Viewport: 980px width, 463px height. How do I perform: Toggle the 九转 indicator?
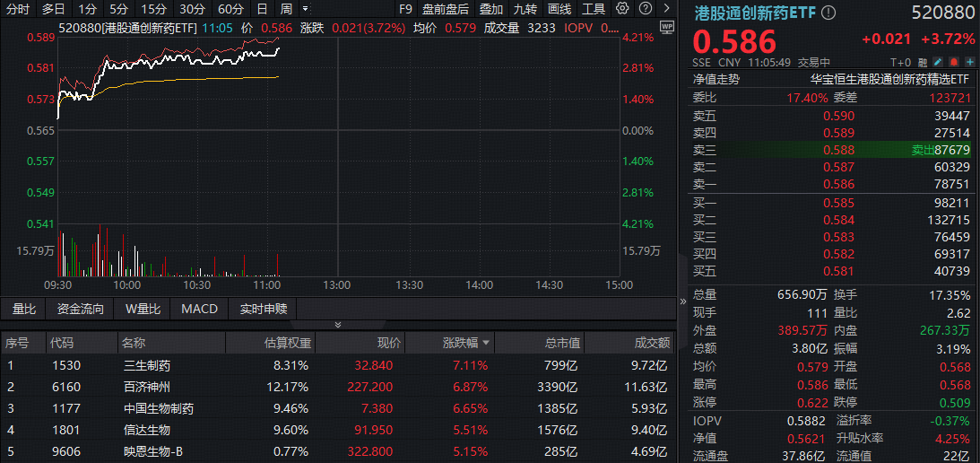525,9
